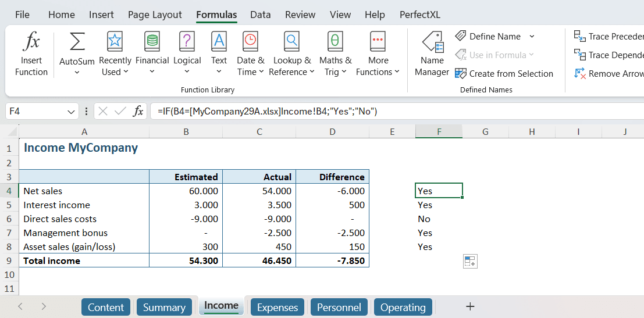This screenshot has width=644, height=318.
Task: Expand the AutoSum dropdown arrow
Action: click(77, 72)
